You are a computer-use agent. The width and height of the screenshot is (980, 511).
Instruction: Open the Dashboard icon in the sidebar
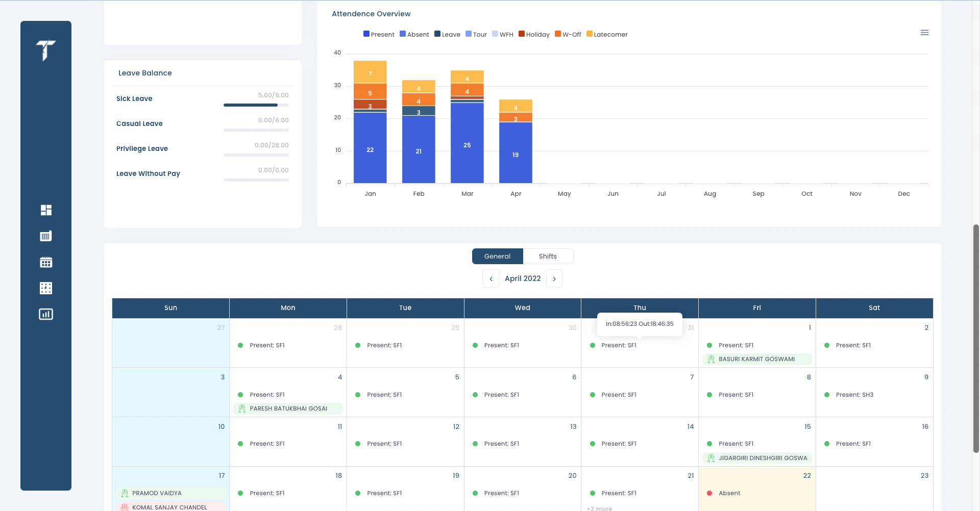pos(46,210)
